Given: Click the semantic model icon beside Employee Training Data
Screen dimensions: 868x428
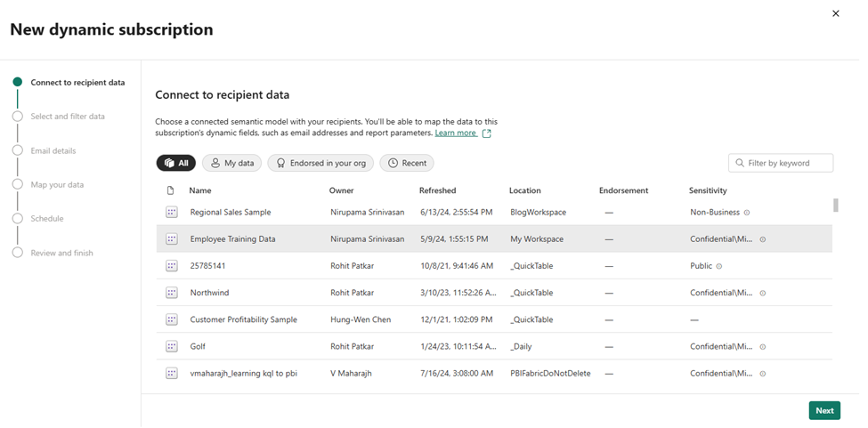Looking at the screenshot, I should tap(172, 239).
